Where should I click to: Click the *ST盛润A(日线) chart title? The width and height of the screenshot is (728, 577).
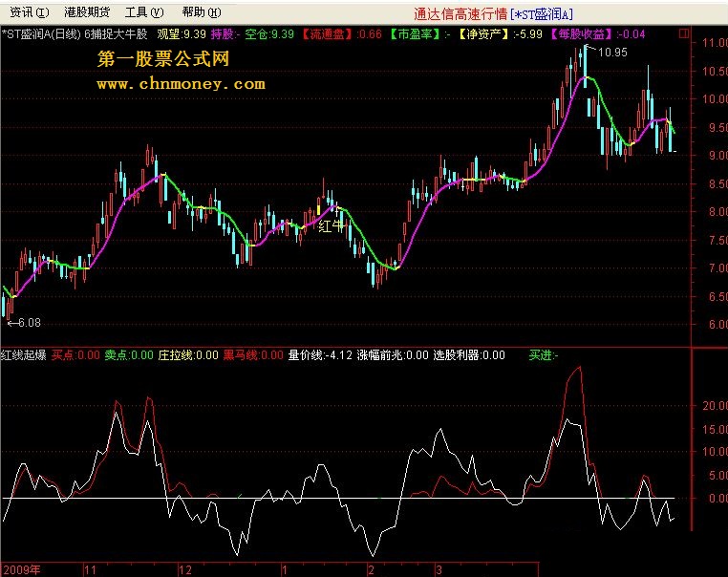pyautogui.click(x=41, y=34)
